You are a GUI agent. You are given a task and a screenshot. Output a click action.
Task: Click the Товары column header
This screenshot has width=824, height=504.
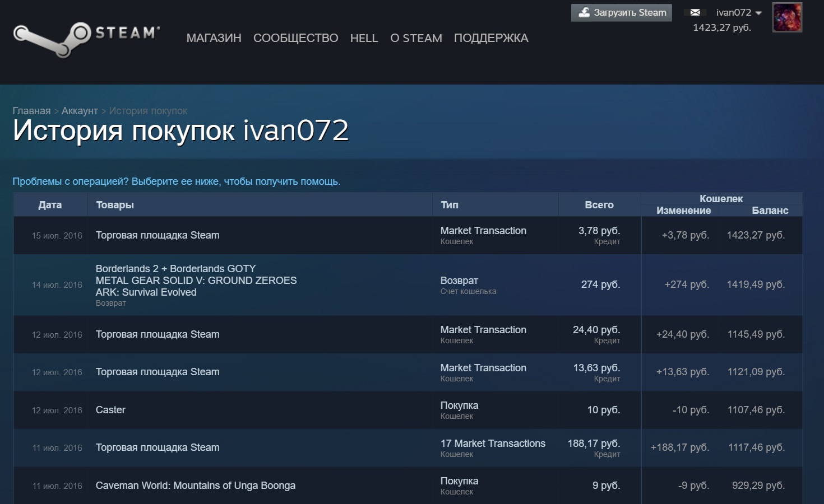[x=115, y=205]
